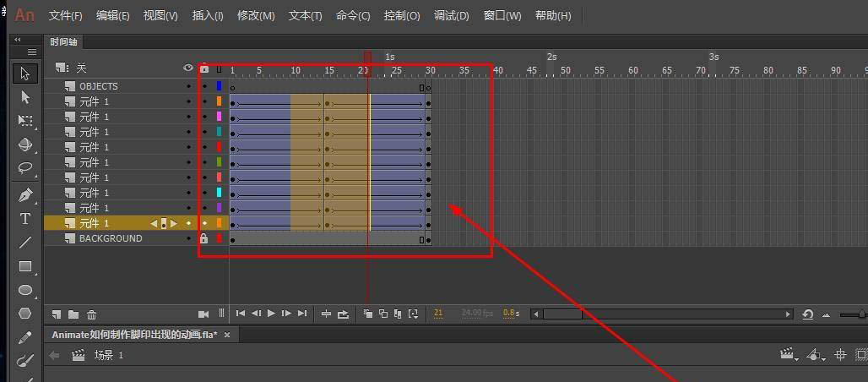Image resolution: width=868 pixels, height=382 pixels.
Task: Delete layer with trash icon
Action: coord(92,314)
